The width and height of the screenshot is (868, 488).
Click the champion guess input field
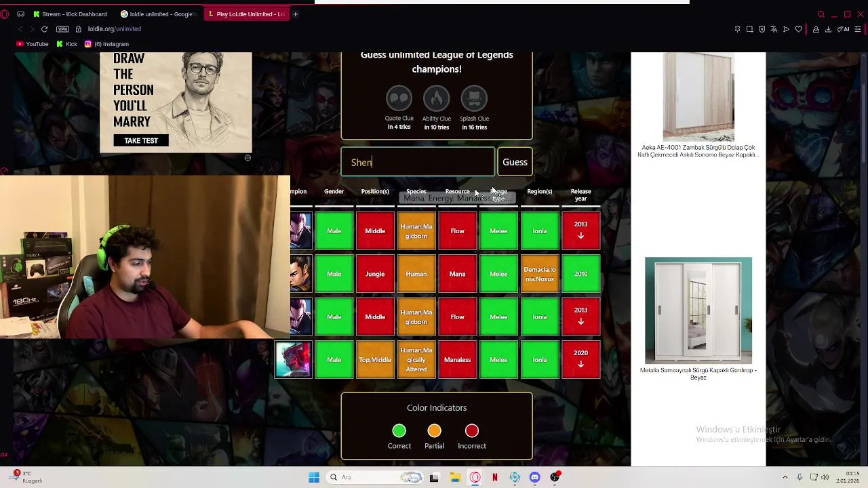tap(418, 163)
